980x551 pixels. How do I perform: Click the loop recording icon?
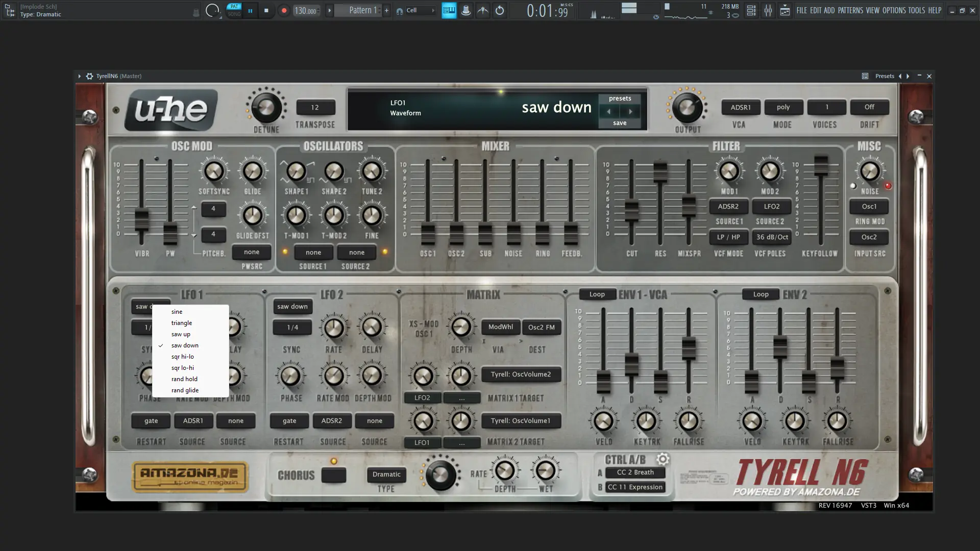[500, 10]
